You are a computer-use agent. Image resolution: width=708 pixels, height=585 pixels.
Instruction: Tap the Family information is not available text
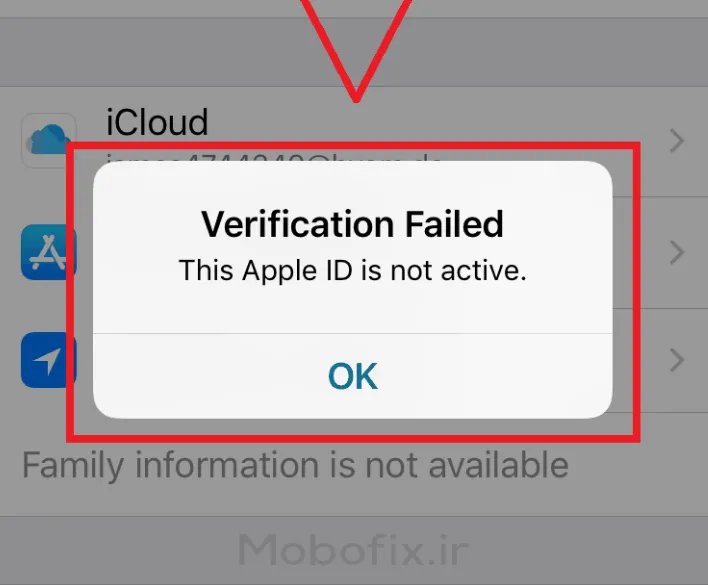[x=295, y=465]
